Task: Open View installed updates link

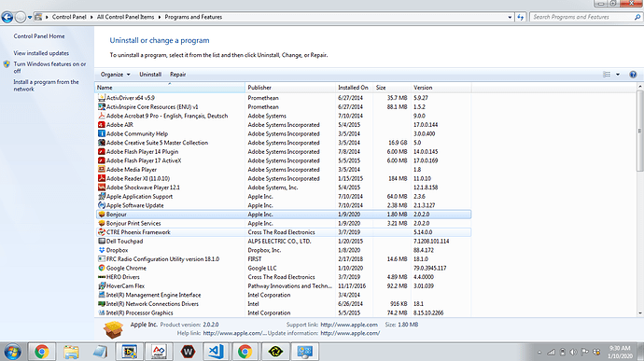Action: pyautogui.click(x=41, y=53)
